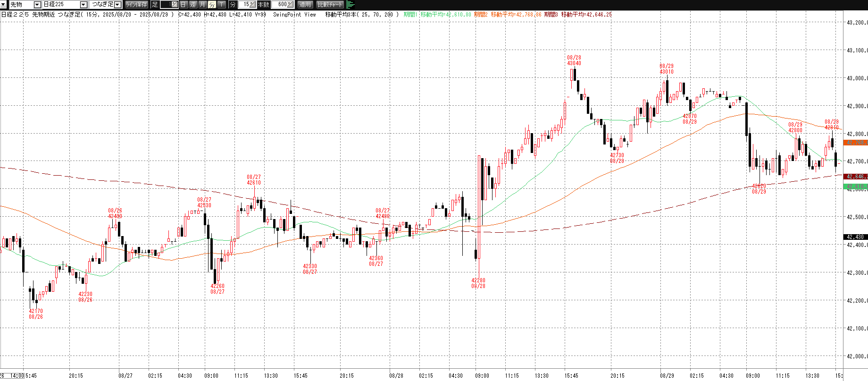The height and width of the screenshot is (381, 868).
Task: Open calculator icon beside the minutes field
Action: [252, 4]
